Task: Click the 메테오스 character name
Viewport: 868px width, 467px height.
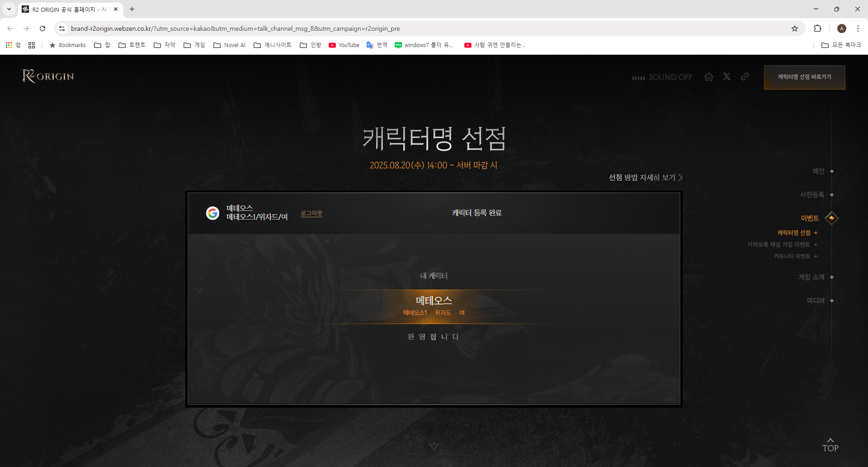Action: coord(434,300)
